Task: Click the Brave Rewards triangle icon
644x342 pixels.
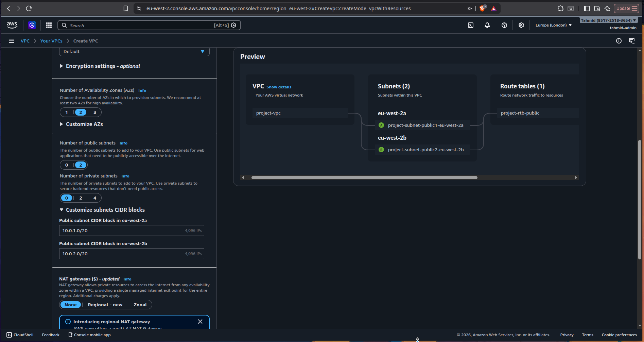Action: 494,8
